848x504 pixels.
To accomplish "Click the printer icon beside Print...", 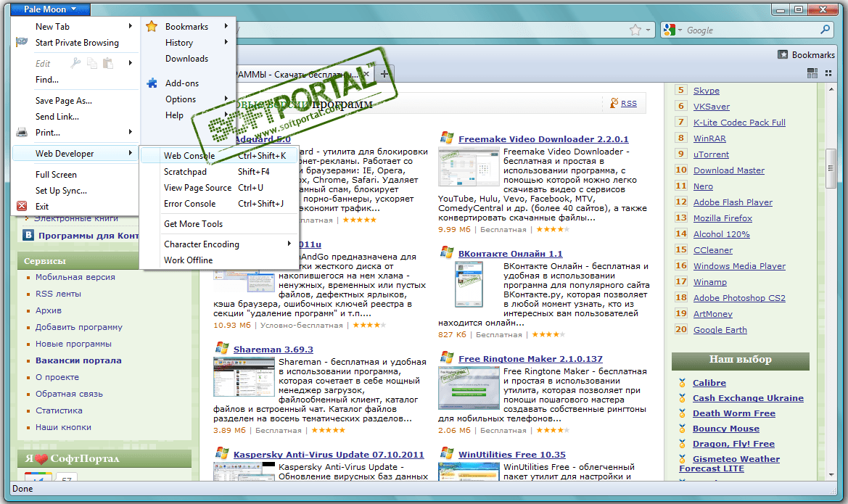I will (22, 133).
